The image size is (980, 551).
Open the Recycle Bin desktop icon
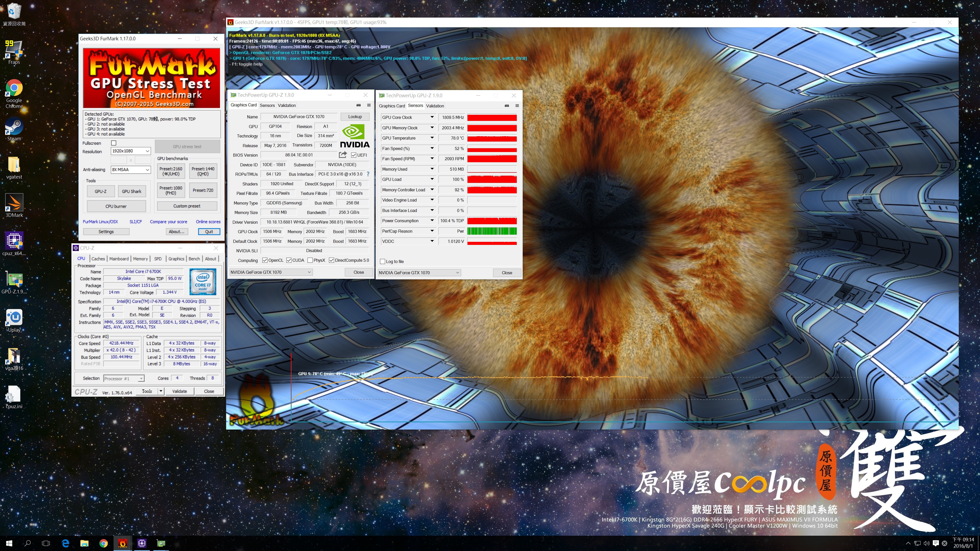point(14,15)
